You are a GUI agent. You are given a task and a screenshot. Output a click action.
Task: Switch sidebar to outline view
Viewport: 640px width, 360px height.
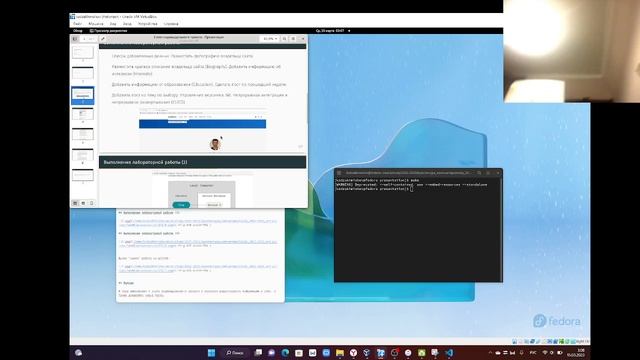[x=83, y=203]
